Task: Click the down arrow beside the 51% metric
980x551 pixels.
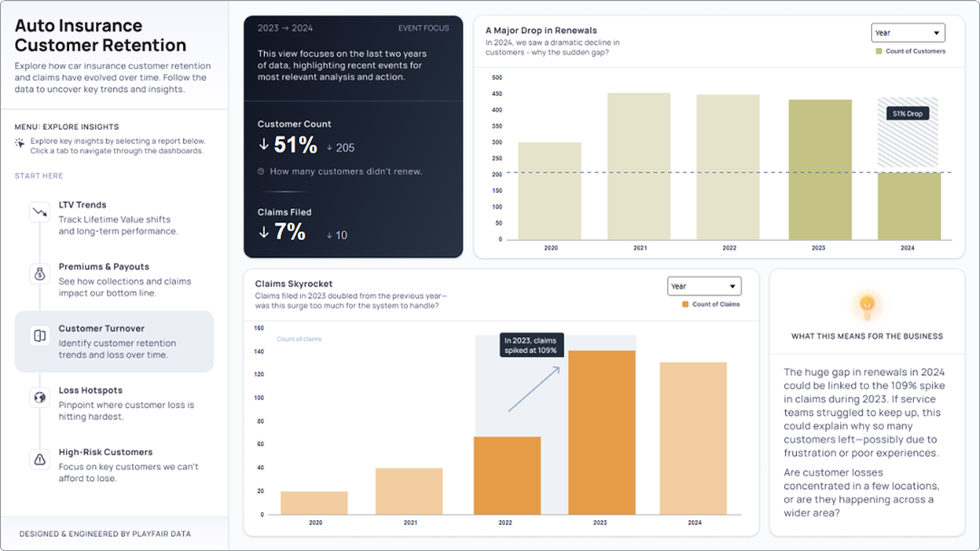Action: [263, 143]
